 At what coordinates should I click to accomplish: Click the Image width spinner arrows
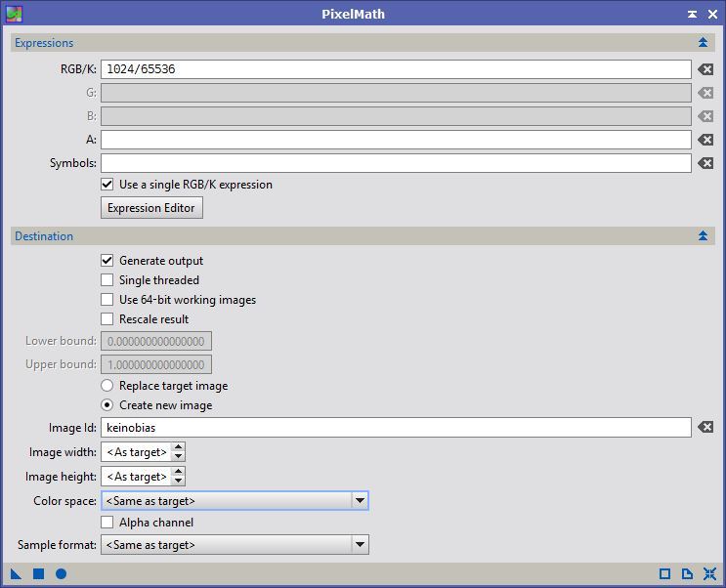point(178,452)
